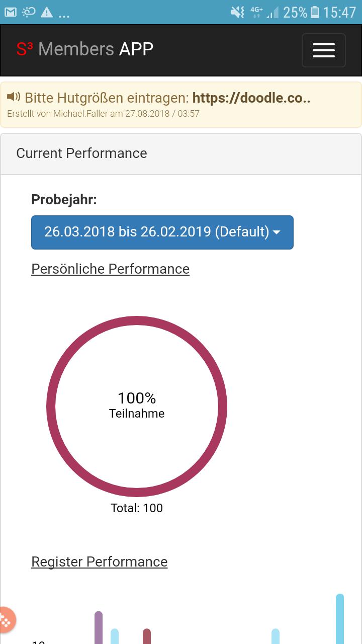Tap the muted vibrate status icon
This screenshot has height=644, width=362.
point(237,12)
